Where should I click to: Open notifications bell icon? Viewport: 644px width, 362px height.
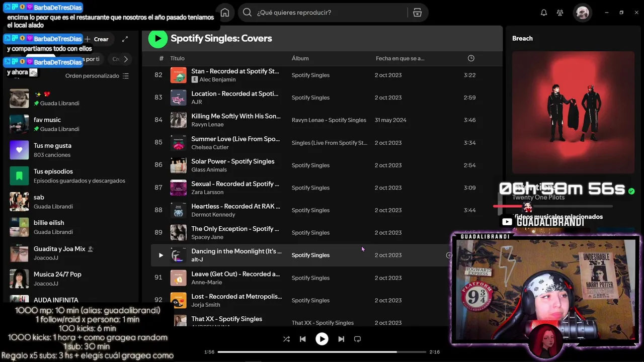pyautogui.click(x=543, y=13)
